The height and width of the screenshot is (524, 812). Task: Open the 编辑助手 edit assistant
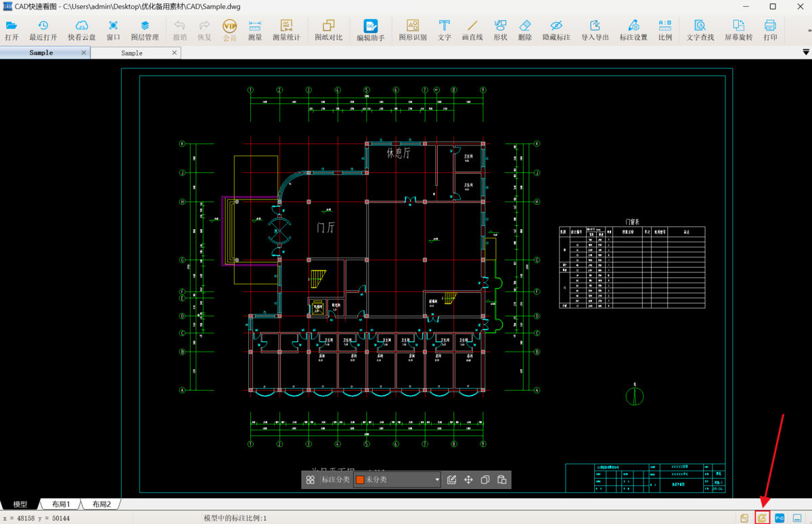click(370, 30)
